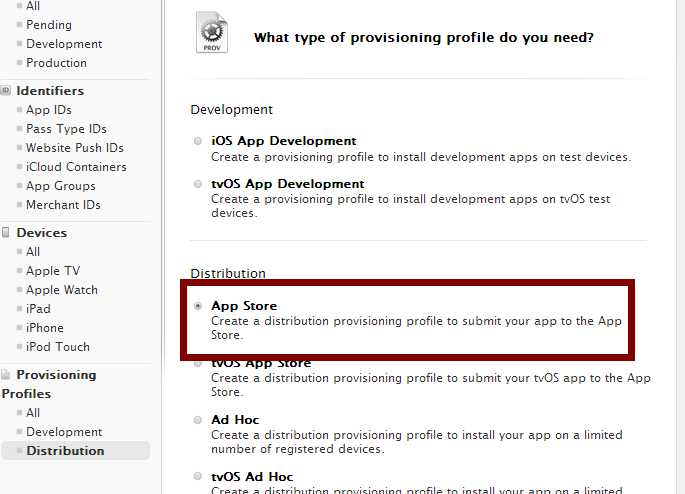685x494 pixels.
Task: Choose the Ad Hoc radio option
Action: click(x=198, y=420)
